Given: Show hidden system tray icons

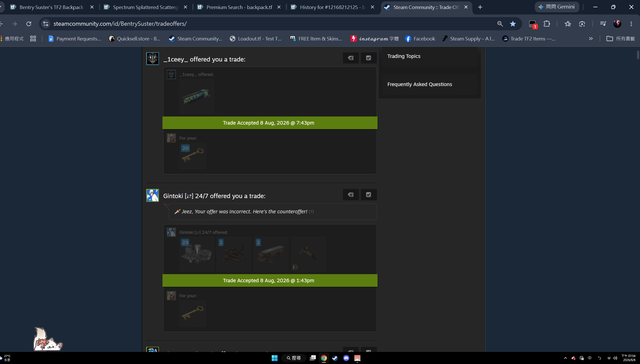Looking at the screenshot, I should click(565, 358).
